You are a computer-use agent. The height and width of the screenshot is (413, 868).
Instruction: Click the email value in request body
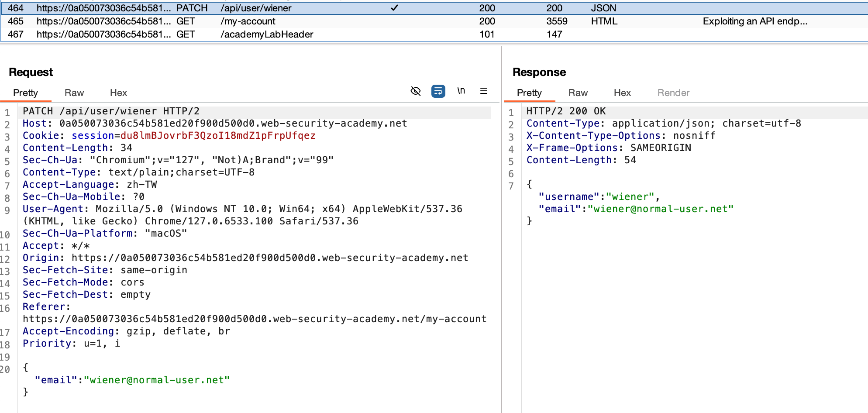(159, 380)
